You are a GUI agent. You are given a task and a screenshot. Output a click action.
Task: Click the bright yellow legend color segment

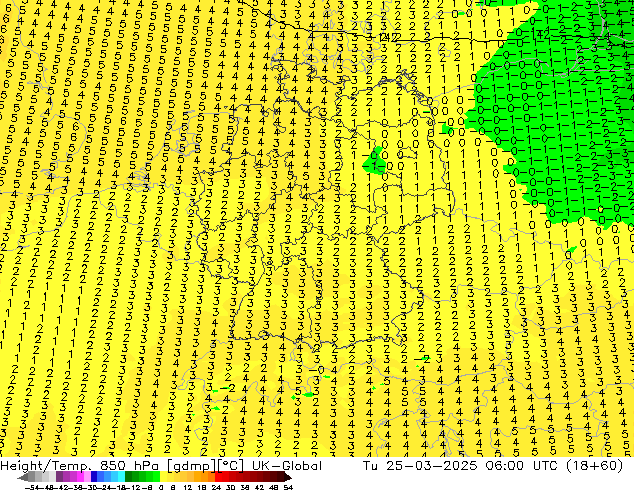point(163,477)
